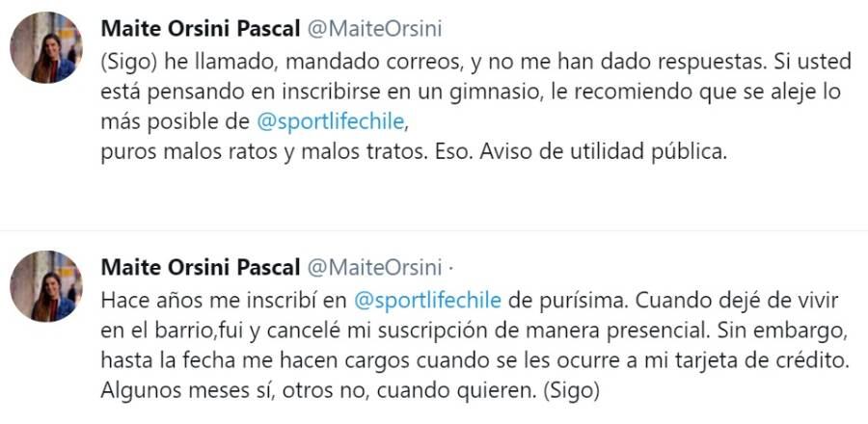Open the profile picture beside the bottom tweet
This screenshot has height=424, width=868.
(x=45, y=286)
